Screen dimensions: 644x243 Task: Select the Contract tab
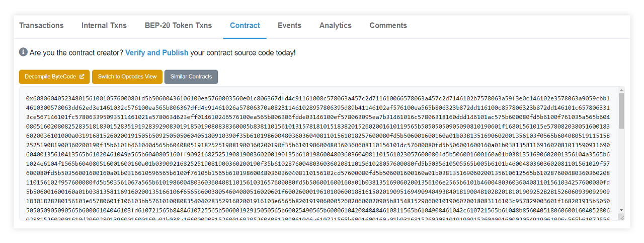point(245,26)
